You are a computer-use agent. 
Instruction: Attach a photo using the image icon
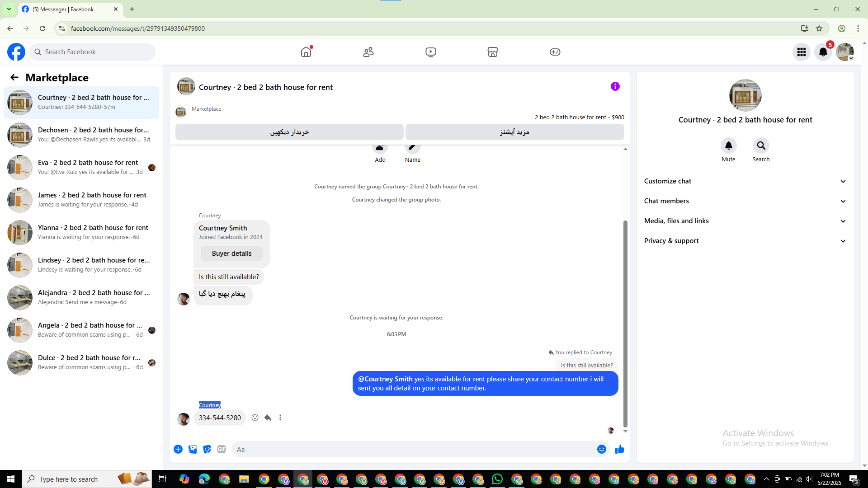(193, 449)
